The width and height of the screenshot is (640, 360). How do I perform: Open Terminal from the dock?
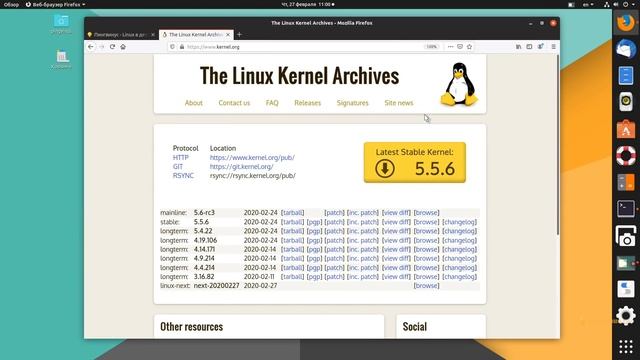tap(626, 209)
